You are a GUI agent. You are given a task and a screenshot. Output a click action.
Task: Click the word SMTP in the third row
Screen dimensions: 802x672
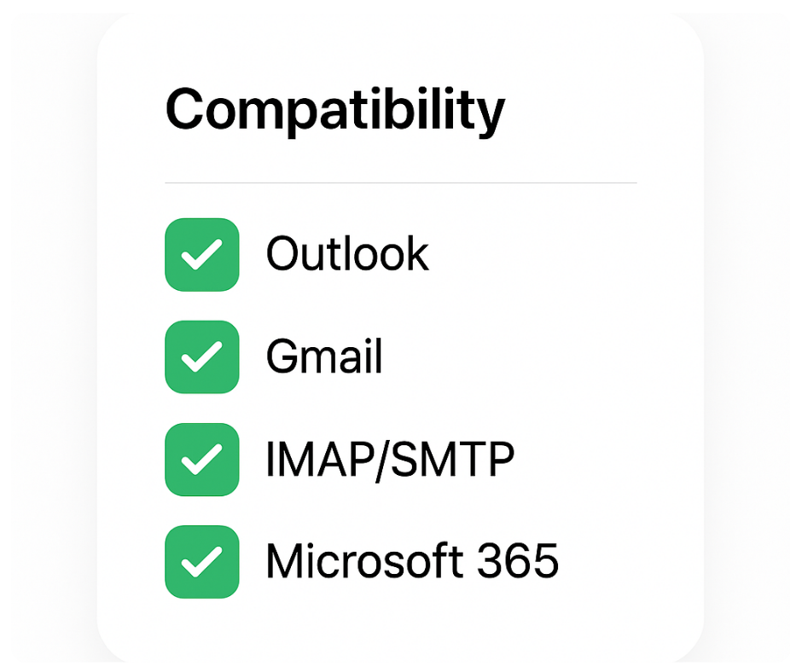[x=452, y=460]
